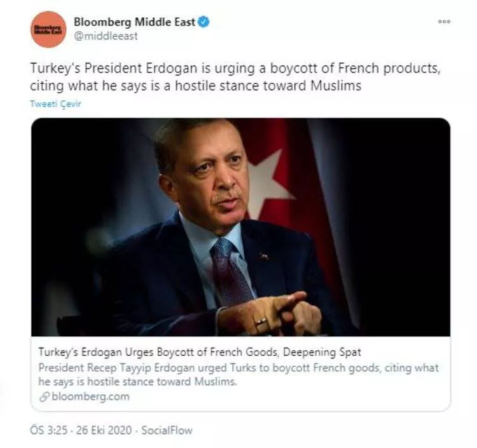Open the tweet's three-dot more options menu
Screen dimensions: 477x448
(444, 22)
